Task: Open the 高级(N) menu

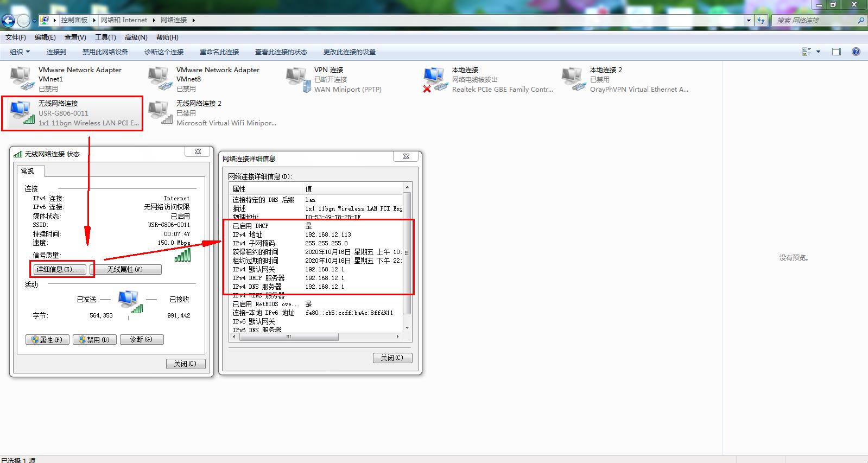Action: point(136,37)
